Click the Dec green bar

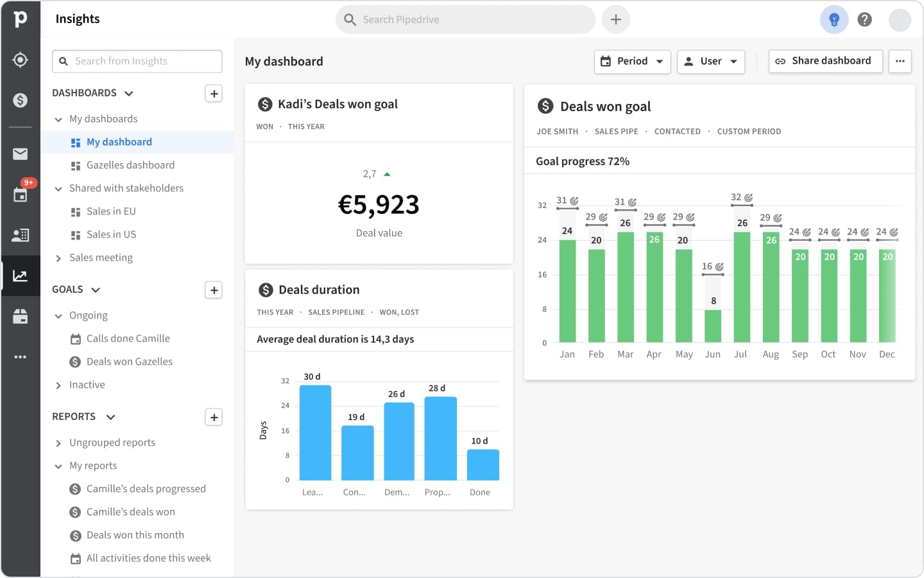coord(887,296)
